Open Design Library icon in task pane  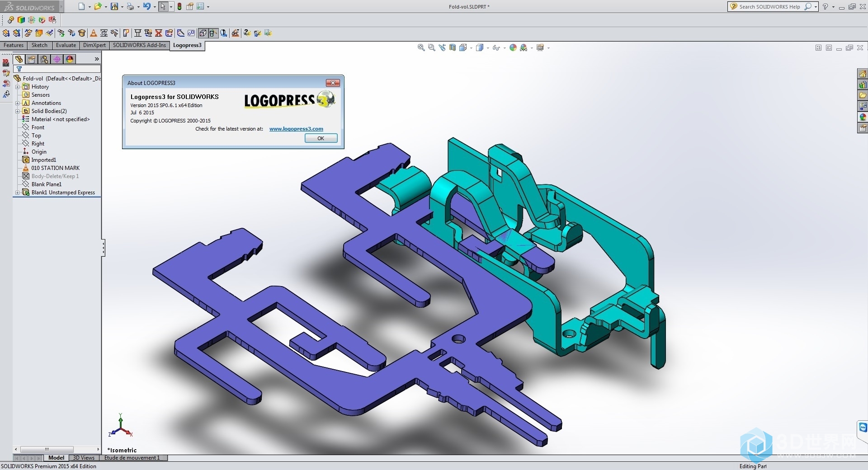pyautogui.click(x=863, y=85)
